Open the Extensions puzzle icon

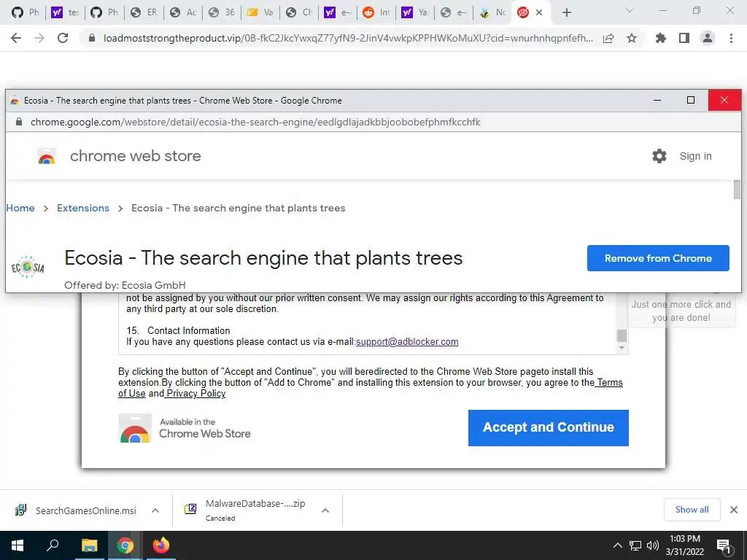tap(660, 38)
